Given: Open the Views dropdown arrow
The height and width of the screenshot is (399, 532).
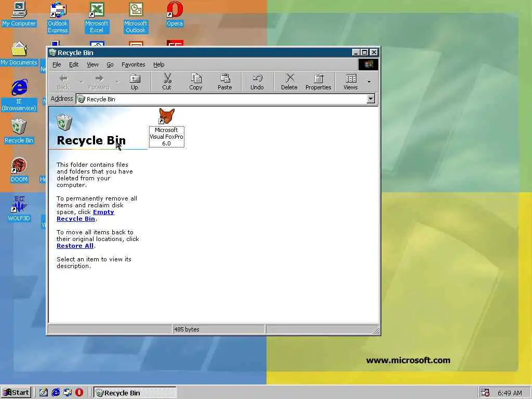Looking at the screenshot, I should [369, 82].
